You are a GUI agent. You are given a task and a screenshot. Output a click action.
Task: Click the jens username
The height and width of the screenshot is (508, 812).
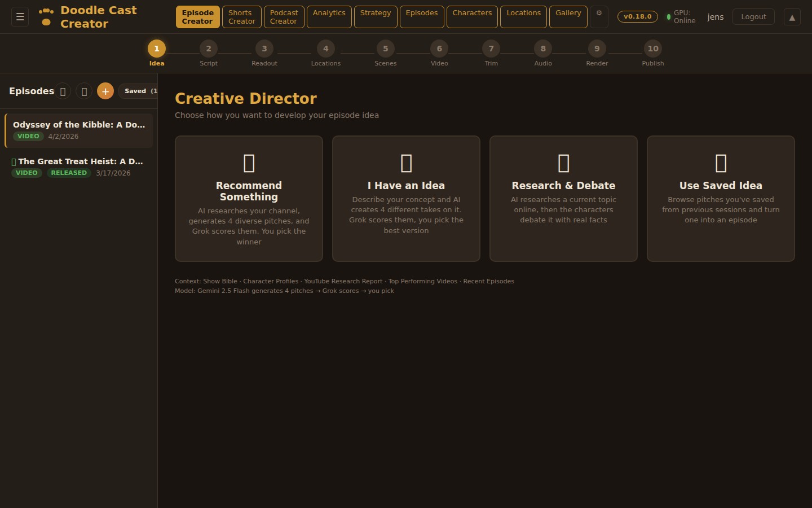click(716, 17)
